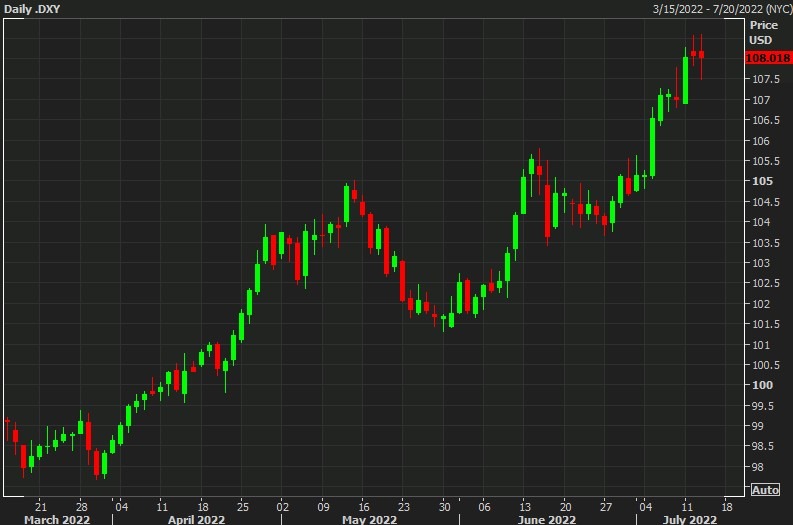Click the 28 date tick in March
Screen dimensions: 793x525
click(x=81, y=507)
